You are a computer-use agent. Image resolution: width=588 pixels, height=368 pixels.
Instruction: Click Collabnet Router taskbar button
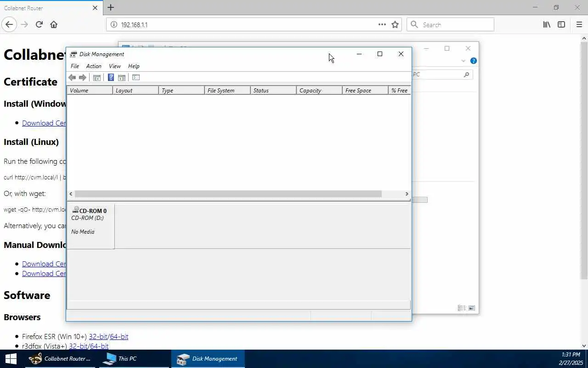point(60,359)
